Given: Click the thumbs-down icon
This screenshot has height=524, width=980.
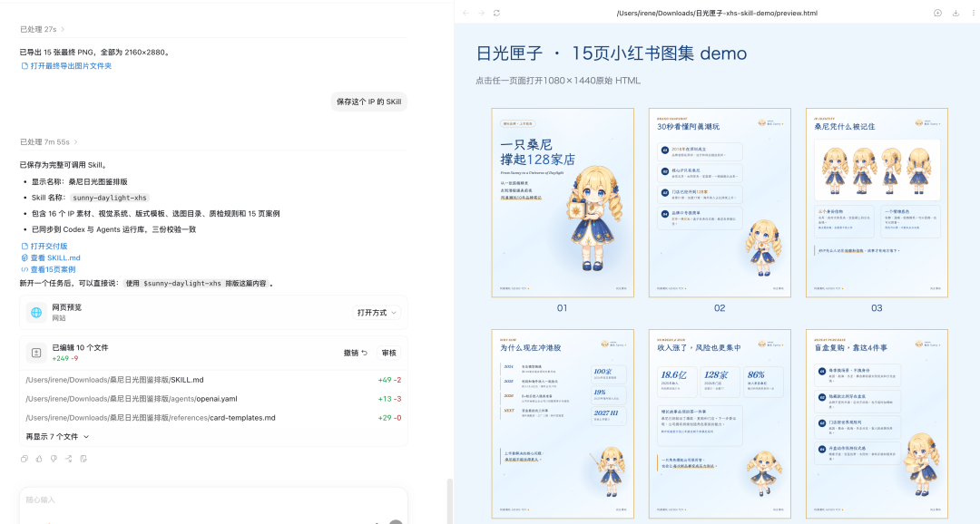Looking at the screenshot, I should [54, 459].
